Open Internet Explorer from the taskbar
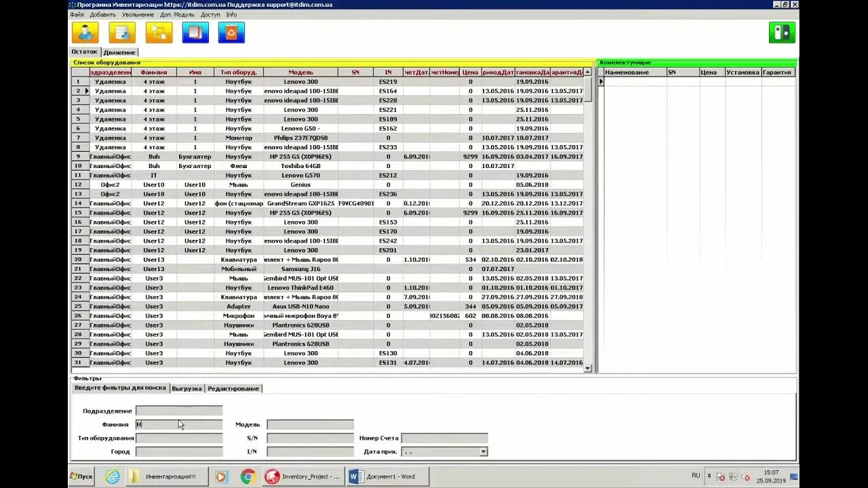 (x=113, y=476)
